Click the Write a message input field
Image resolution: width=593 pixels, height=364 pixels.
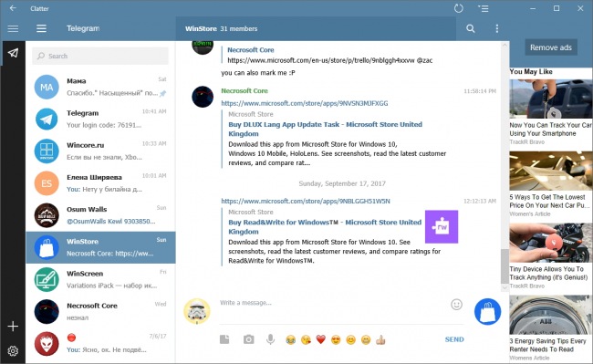click(x=333, y=303)
